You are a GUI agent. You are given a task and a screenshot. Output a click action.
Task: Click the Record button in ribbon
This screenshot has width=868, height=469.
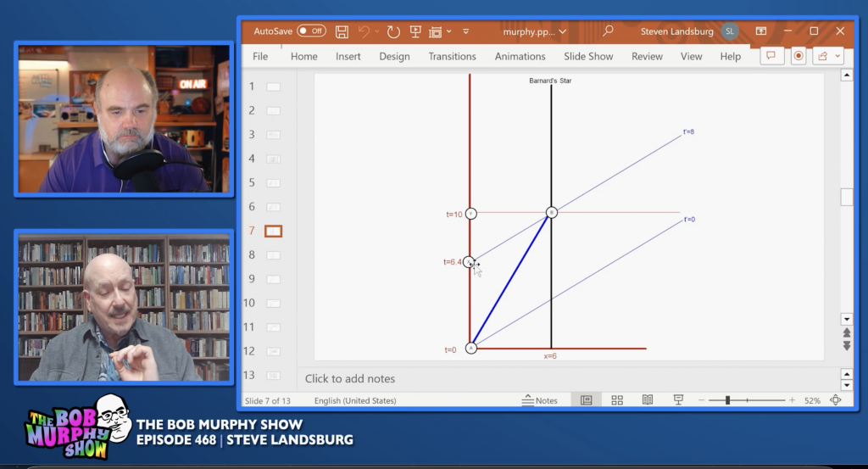(798, 56)
